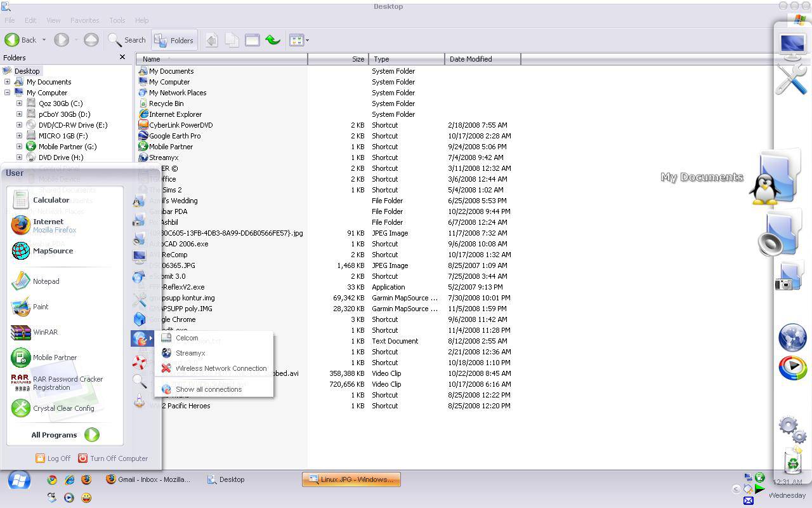812x508 pixels.
Task: Sort by the Type column header
Action: pos(407,59)
